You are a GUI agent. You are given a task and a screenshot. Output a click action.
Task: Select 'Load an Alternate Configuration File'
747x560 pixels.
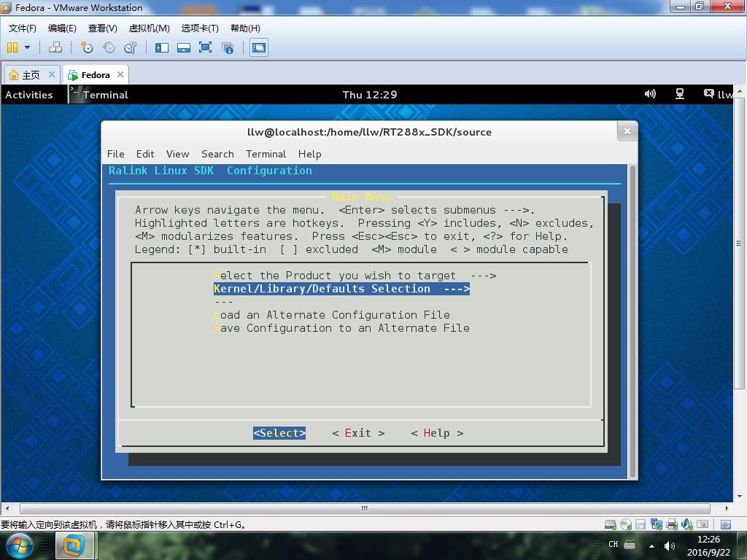[x=332, y=315]
